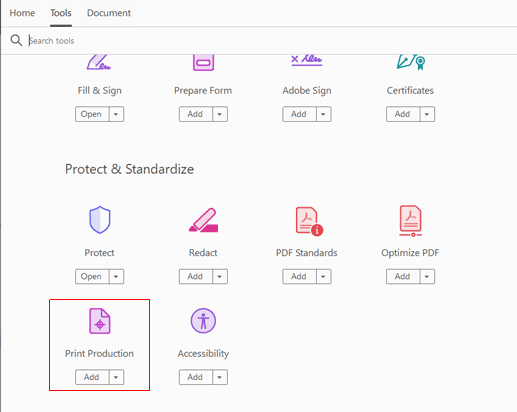This screenshot has height=412, width=517.
Task: Expand dropdown arrow next to Fill & Sign Open
Action: tap(116, 114)
